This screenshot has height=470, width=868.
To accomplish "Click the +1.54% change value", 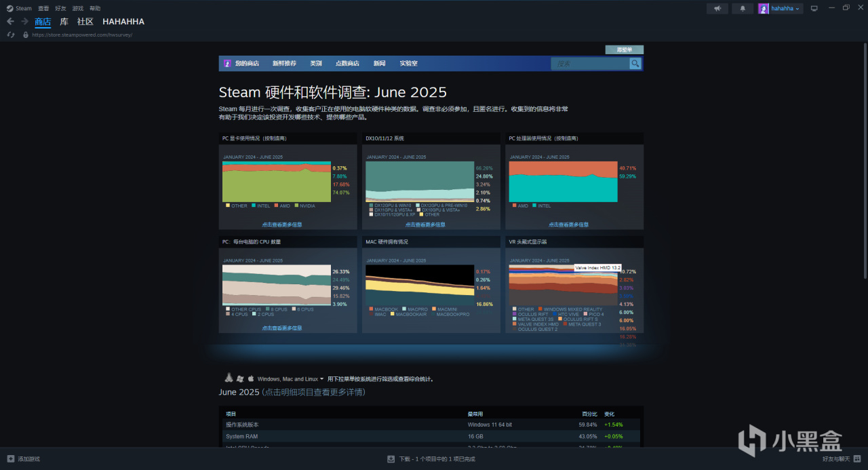I will coord(613,425).
